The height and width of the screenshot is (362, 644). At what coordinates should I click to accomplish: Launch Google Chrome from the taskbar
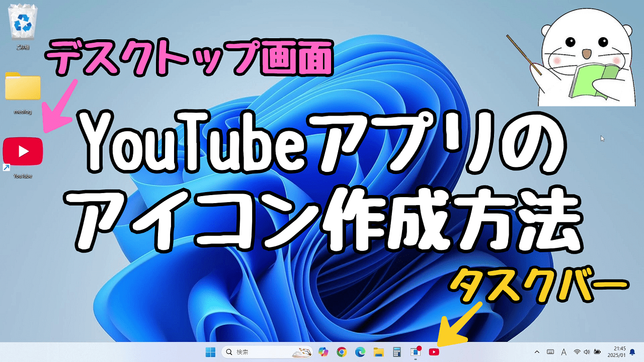[x=342, y=352]
